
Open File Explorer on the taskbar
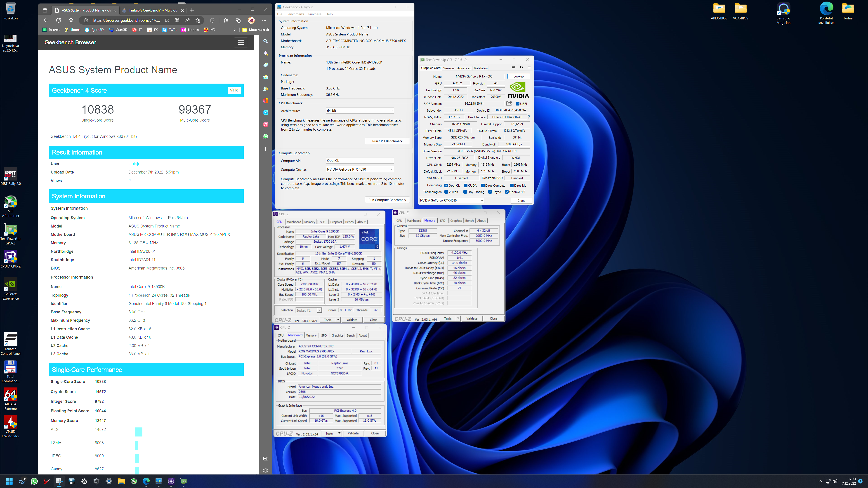pyautogui.click(x=121, y=481)
